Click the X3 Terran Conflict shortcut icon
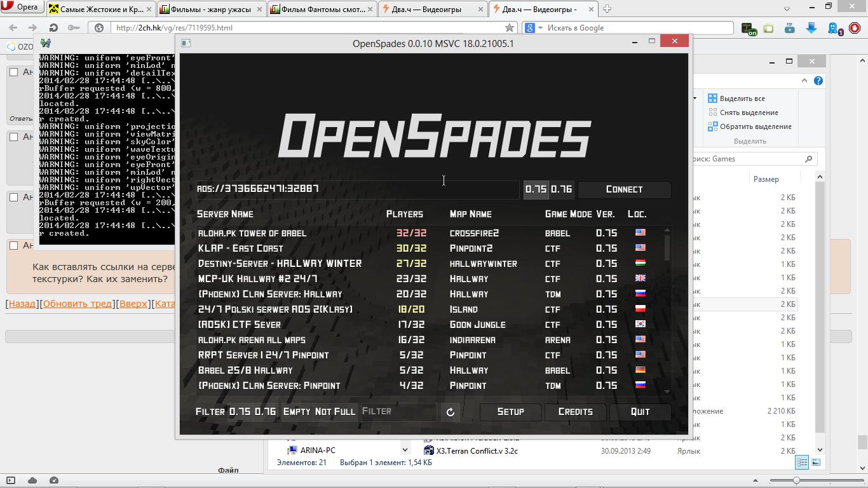This screenshot has height=488, width=868. 429,451
